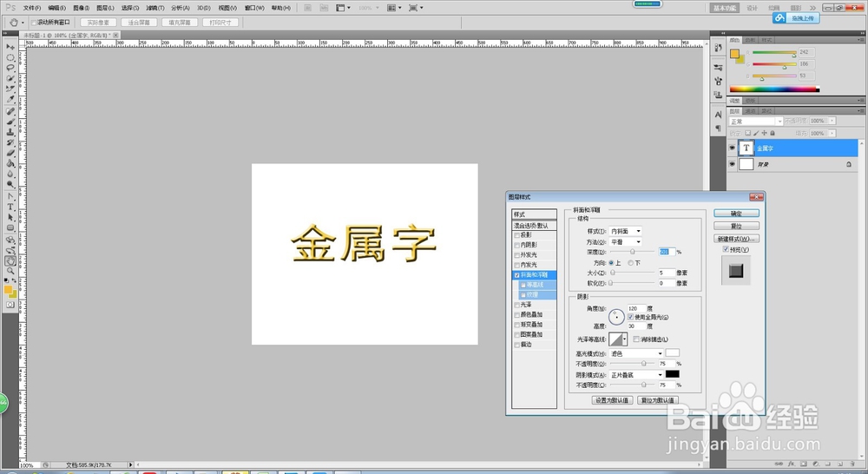
Task: Click the 适合屏幕 button
Action: click(139, 23)
